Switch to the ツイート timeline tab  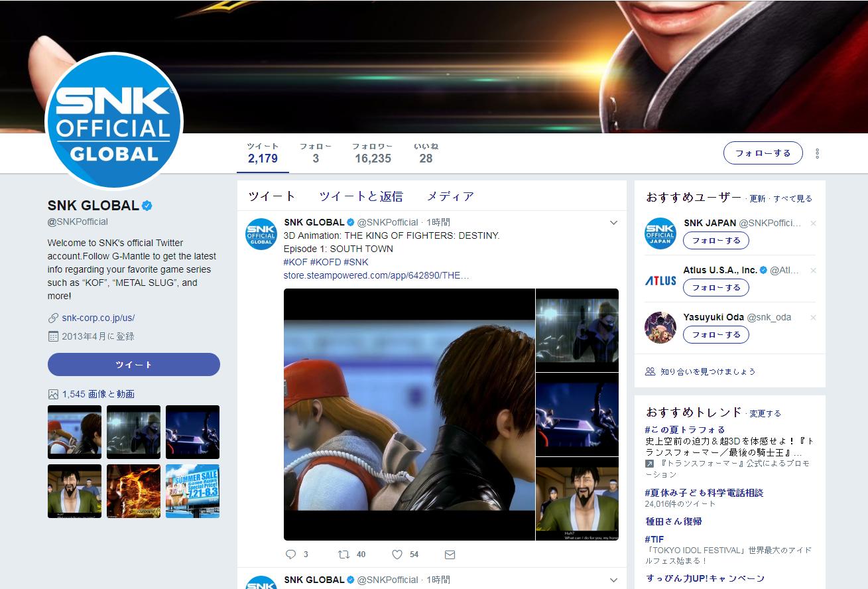pyautogui.click(x=272, y=196)
